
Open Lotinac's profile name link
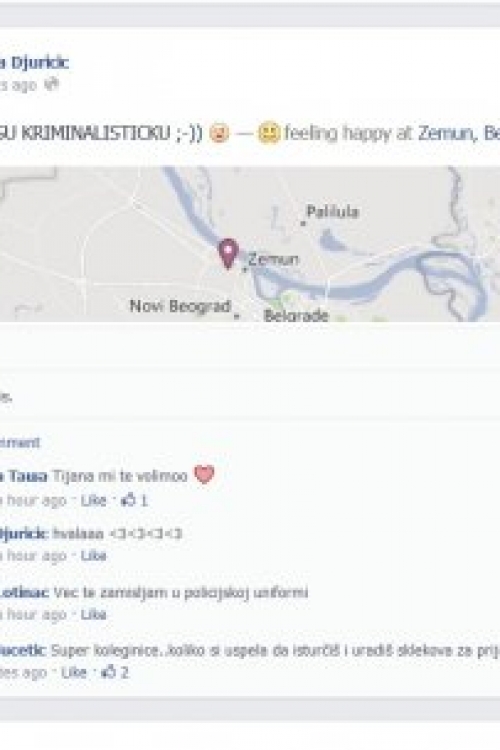point(24,593)
